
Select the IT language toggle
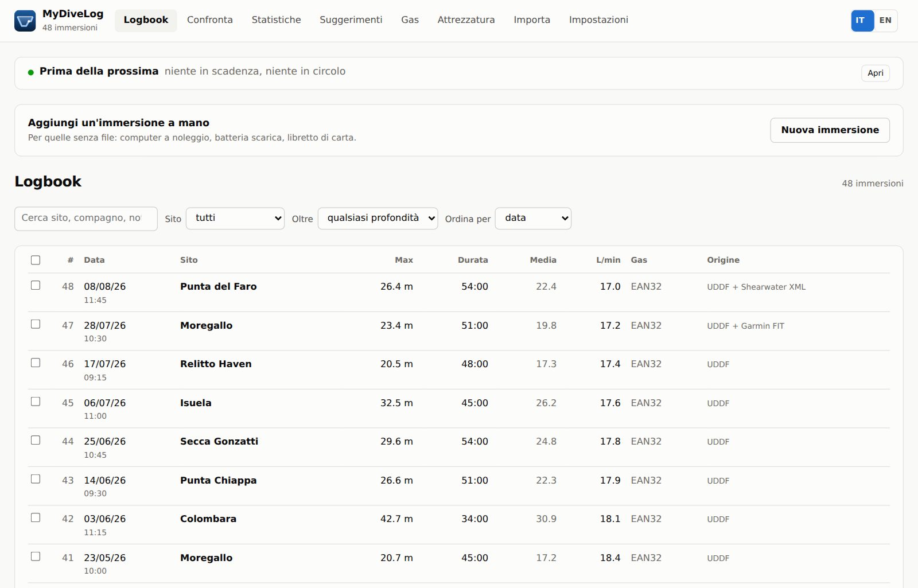(862, 21)
